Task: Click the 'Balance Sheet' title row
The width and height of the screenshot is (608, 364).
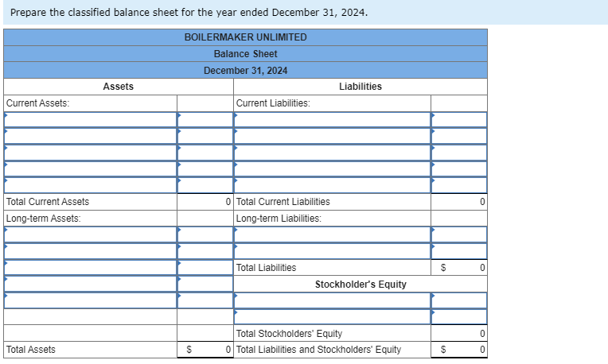Action: [245, 54]
